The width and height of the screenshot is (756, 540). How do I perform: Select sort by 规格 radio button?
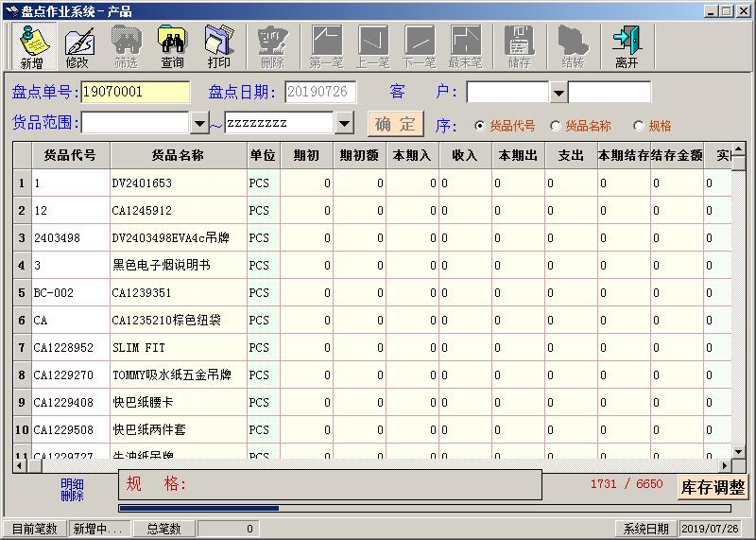coord(639,126)
